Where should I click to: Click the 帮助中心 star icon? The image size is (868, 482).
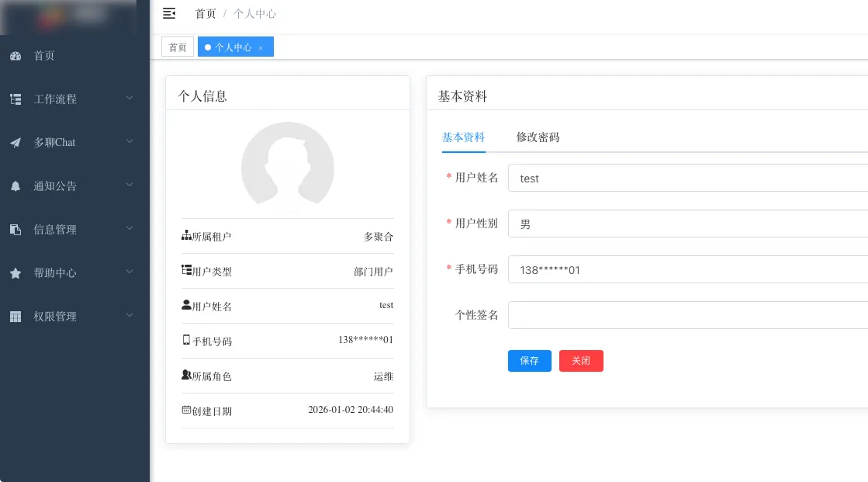(16, 273)
